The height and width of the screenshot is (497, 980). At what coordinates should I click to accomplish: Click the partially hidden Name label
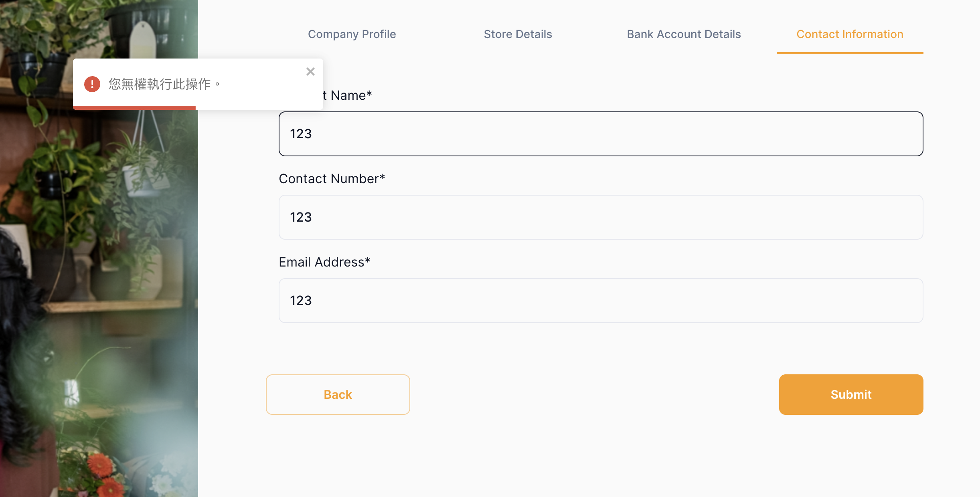tap(348, 95)
